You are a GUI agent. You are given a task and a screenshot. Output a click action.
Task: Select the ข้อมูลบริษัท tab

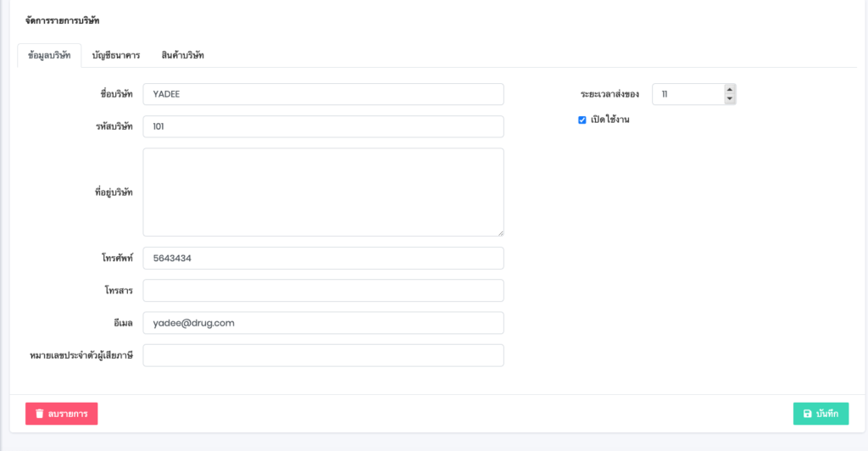(49, 55)
